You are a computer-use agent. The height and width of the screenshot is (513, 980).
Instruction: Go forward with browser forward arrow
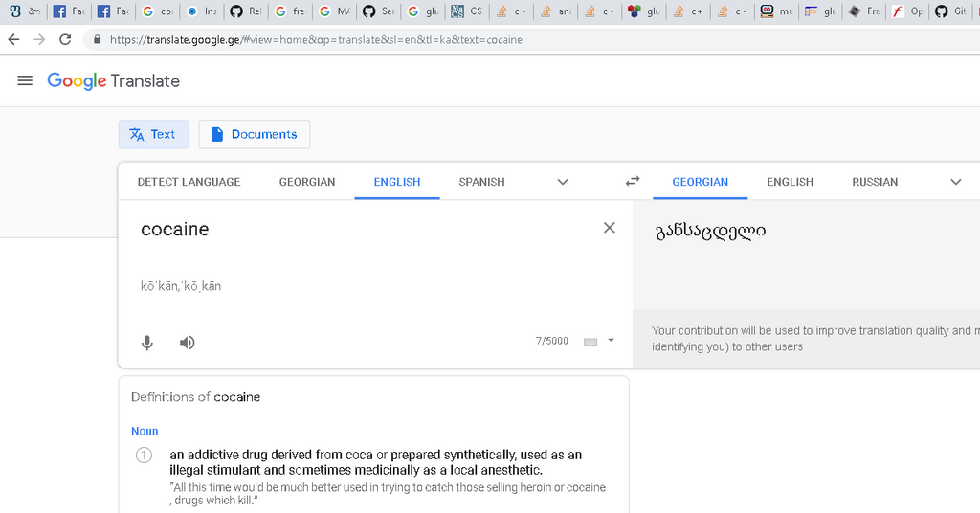click(39, 39)
